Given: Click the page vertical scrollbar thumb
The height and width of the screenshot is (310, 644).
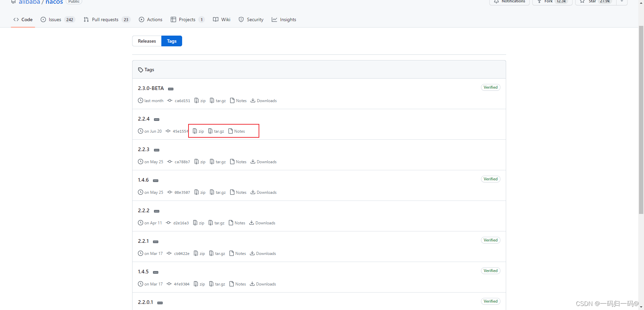Looking at the screenshot, I should tap(641, 120).
